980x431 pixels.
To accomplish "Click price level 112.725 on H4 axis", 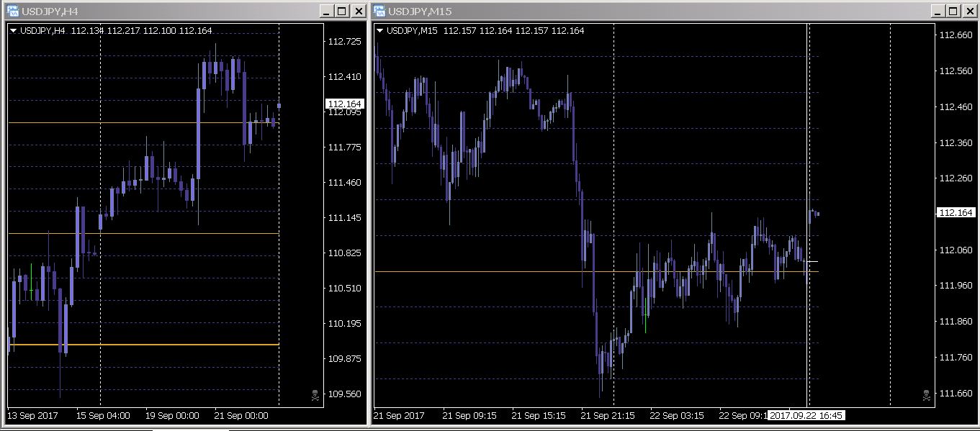I will click(345, 41).
